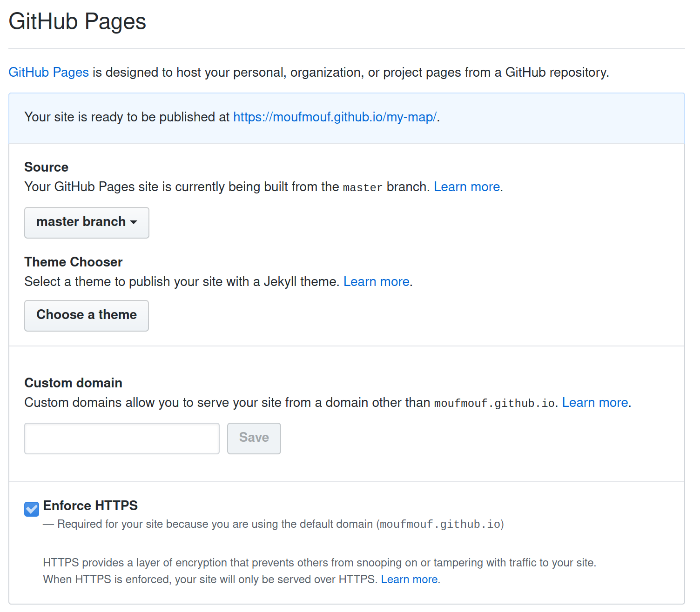Open the master branch source dropdown
The width and height of the screenshot is (700, 612).
coord(87,223)
